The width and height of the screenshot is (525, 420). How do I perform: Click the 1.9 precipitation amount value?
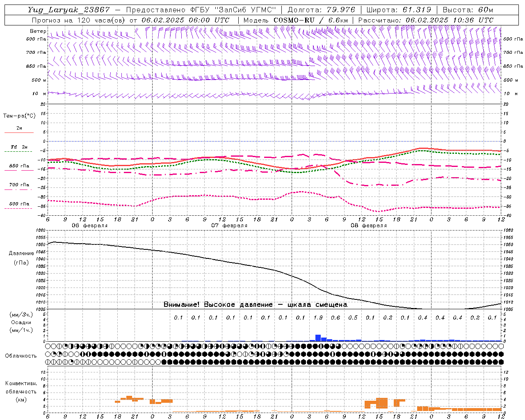tap(318, 318)
